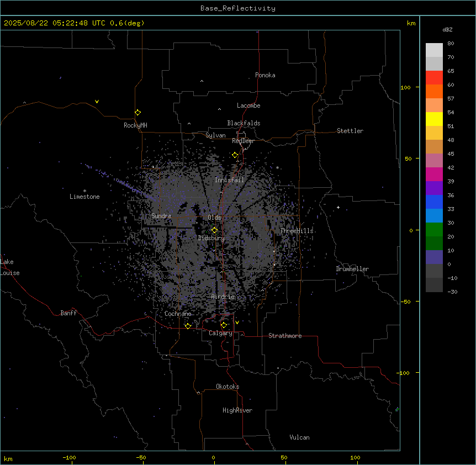Select the Limestone label

click(84, 197)
